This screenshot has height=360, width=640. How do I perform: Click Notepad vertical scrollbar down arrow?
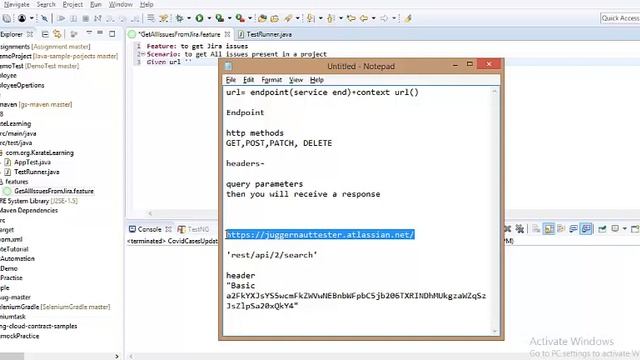point(495,331)
